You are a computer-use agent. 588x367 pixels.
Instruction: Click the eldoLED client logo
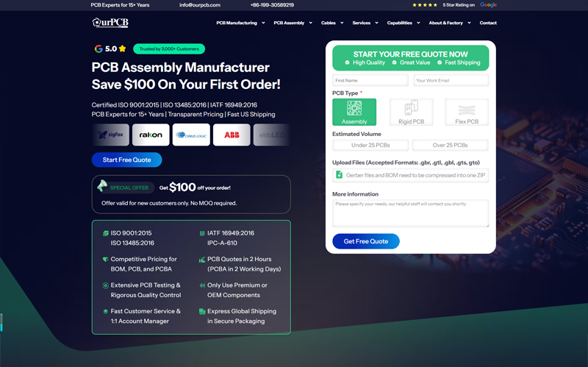[271, 135]
